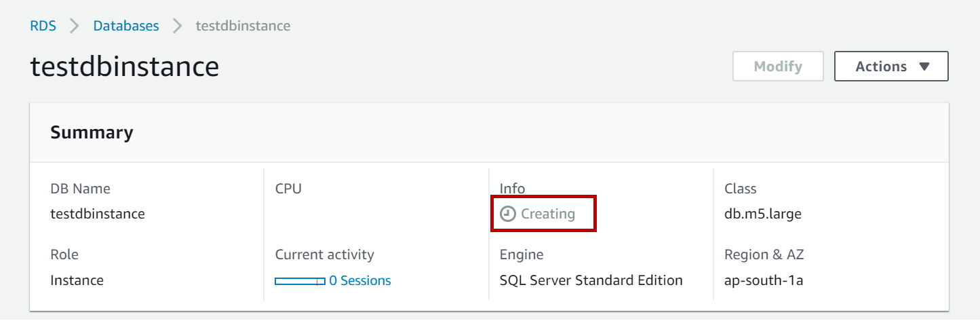980x321 pixels.
Task: Click the testdbinstance breadcrumb item
Action: [x=243, y=26]
